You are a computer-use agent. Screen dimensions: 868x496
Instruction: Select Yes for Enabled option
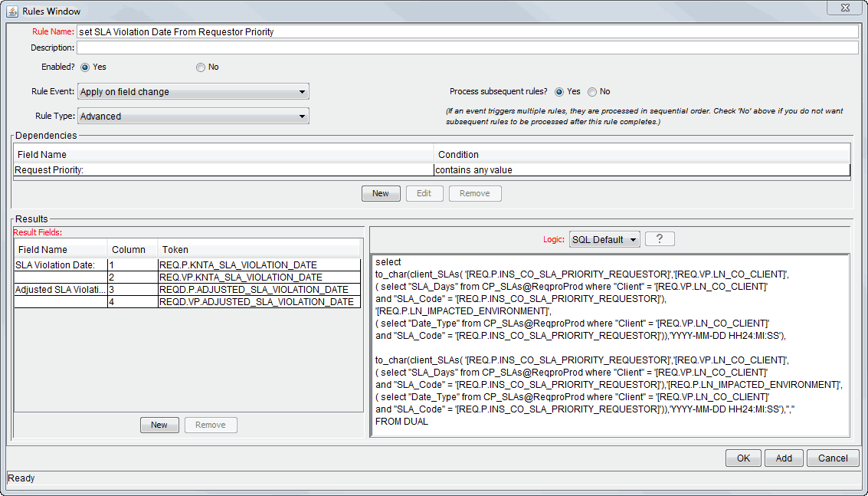(x=85, y=67)
